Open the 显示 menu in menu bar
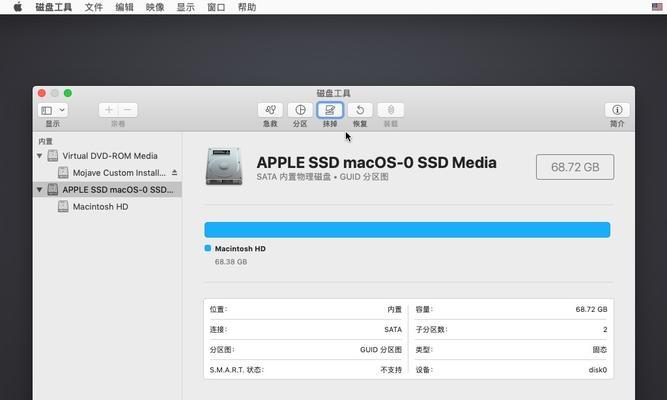 point(185,7)
